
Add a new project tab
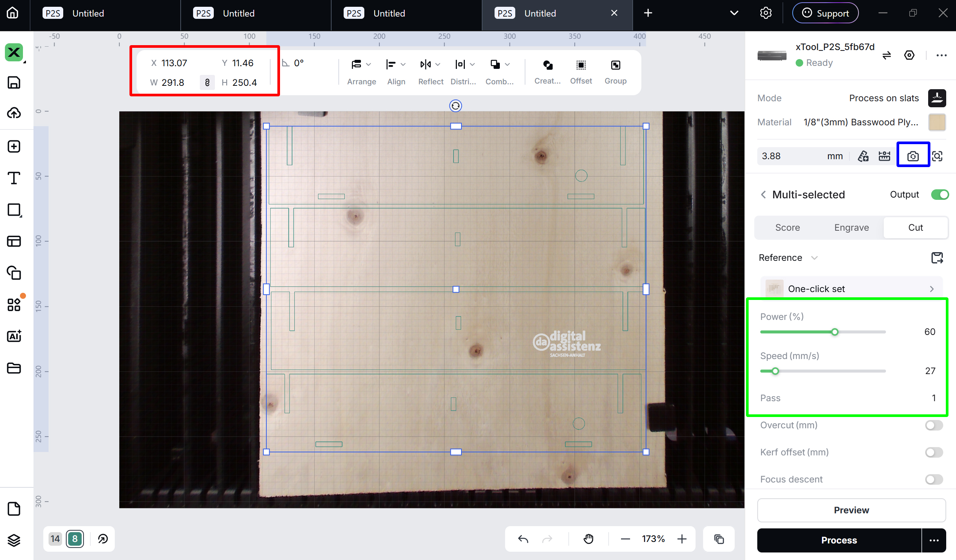[x=648, y=13]
